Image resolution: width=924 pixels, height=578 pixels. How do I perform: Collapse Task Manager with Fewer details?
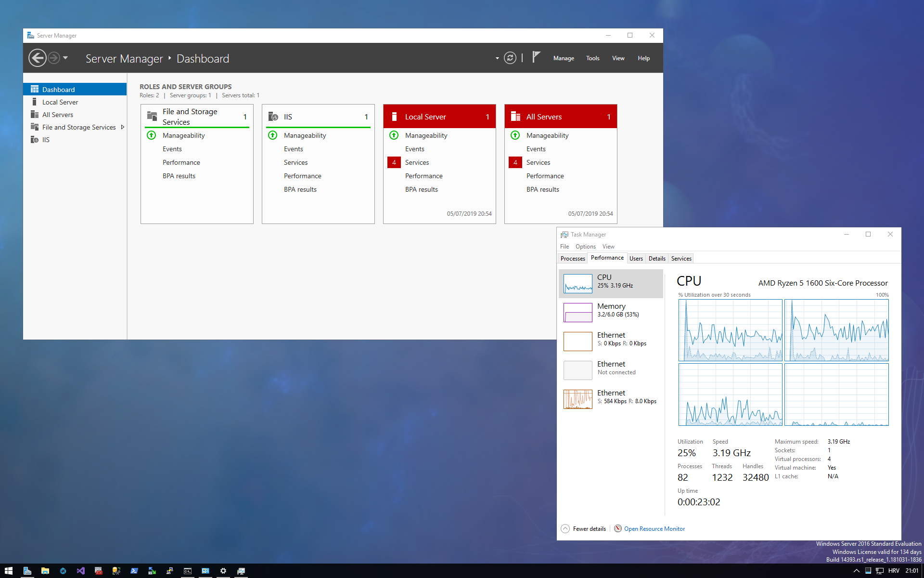[x=583, y=528]
